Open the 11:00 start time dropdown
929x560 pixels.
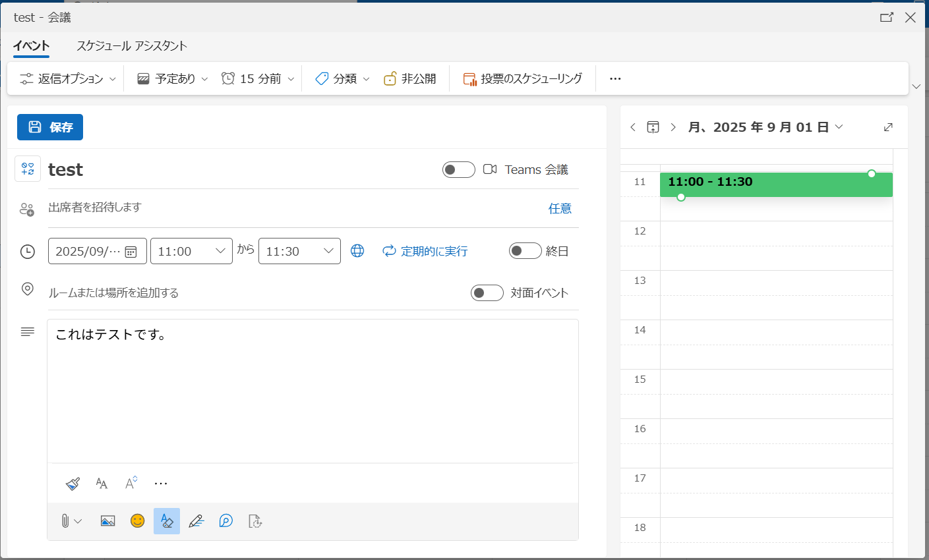pos(191,251)
